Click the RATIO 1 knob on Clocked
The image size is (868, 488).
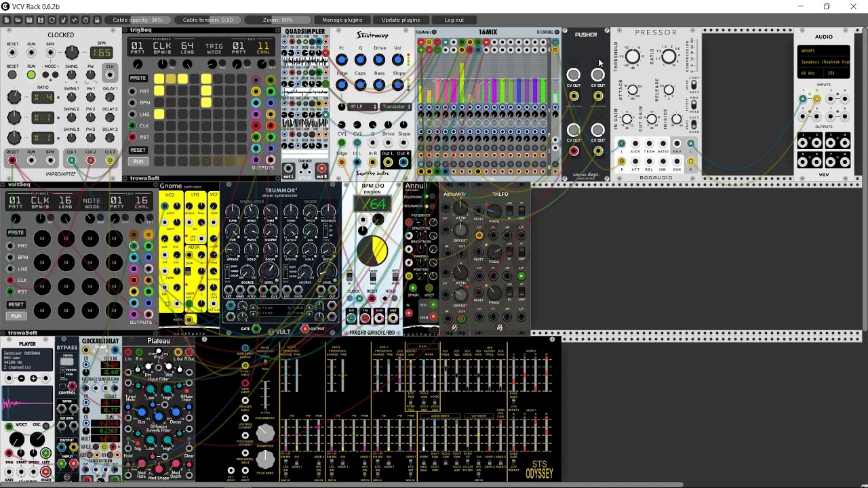click(x=14, y=97)
